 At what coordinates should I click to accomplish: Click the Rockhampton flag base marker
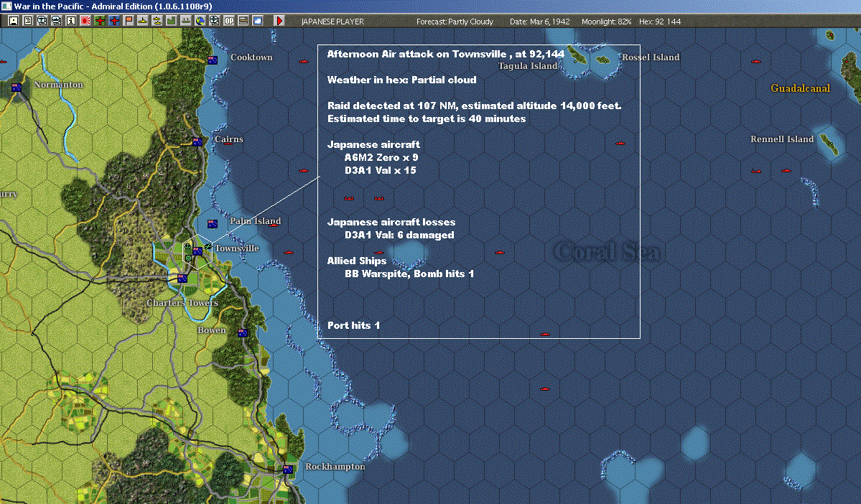click(288, 470)
